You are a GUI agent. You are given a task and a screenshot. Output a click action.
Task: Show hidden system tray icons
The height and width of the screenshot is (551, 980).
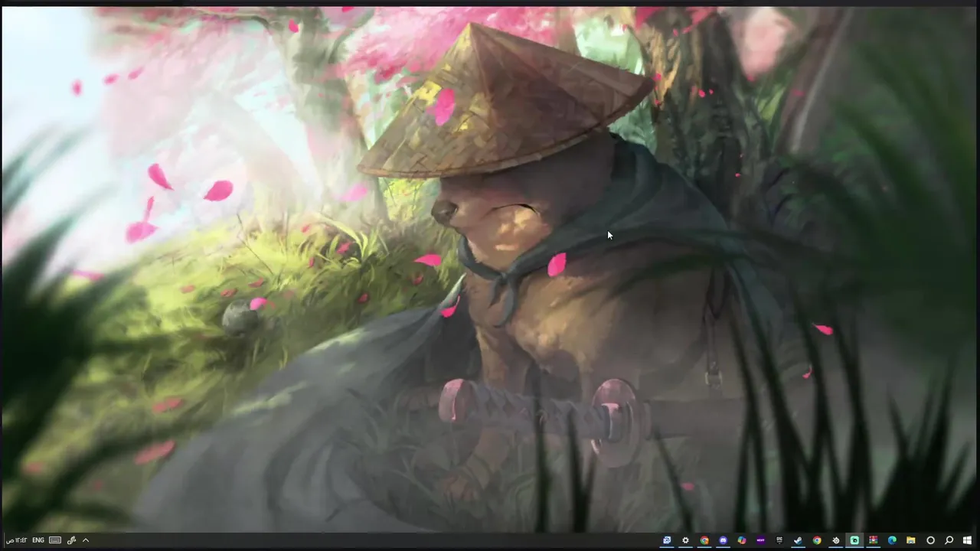(86, 540)
